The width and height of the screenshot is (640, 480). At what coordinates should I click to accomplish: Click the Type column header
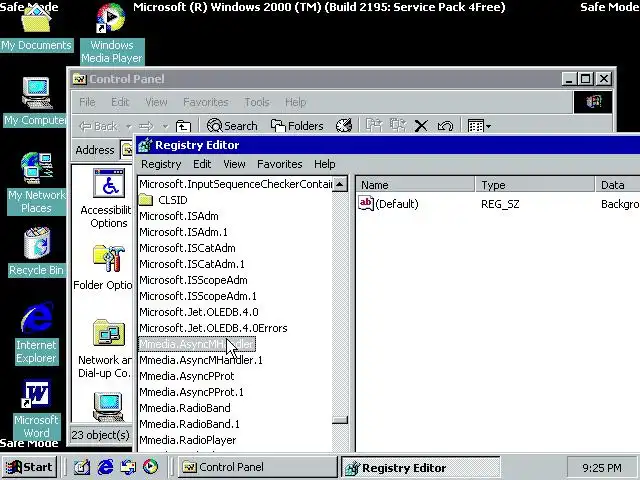(535, 185)
